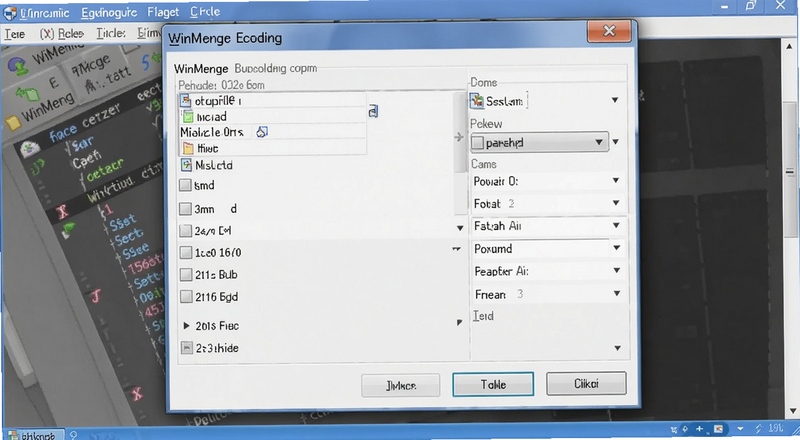Click the main window scrollbar down arrow
Image resolution: width=800 pixels, height=440 pixels.
click(x=792, y=411)
